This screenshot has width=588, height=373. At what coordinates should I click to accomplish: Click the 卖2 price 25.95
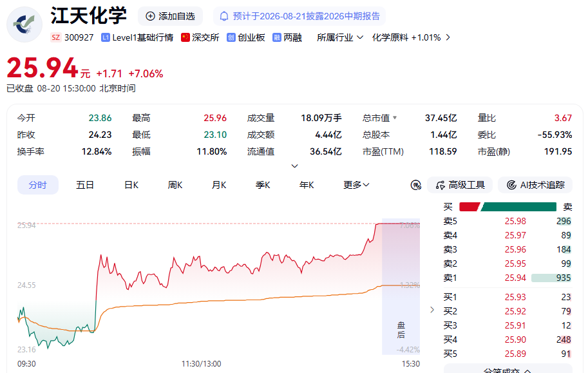click(515, 263)
